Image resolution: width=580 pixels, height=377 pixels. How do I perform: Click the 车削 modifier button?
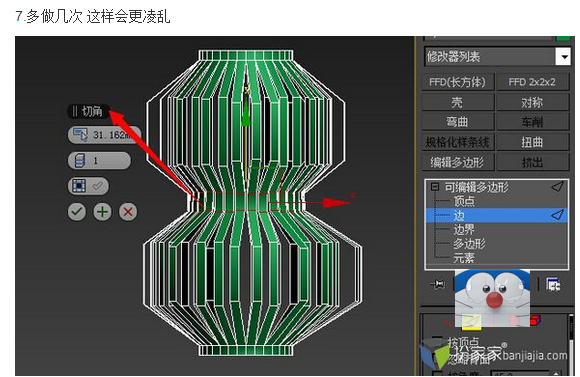[532, 122]
